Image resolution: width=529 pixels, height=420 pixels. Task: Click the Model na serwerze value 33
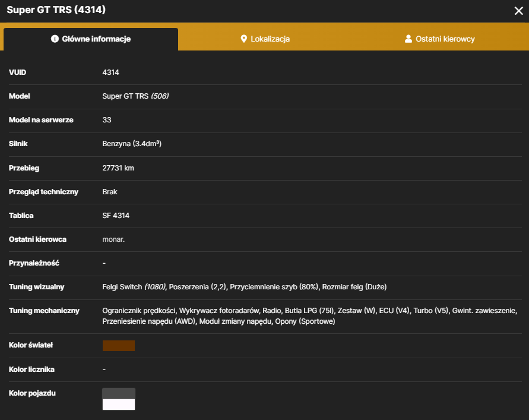[x=107, y=120]
